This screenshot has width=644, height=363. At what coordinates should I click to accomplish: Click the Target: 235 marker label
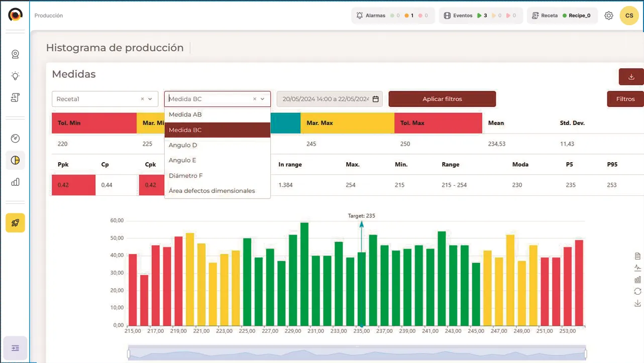pyautogui.click(x=361, y=216)
